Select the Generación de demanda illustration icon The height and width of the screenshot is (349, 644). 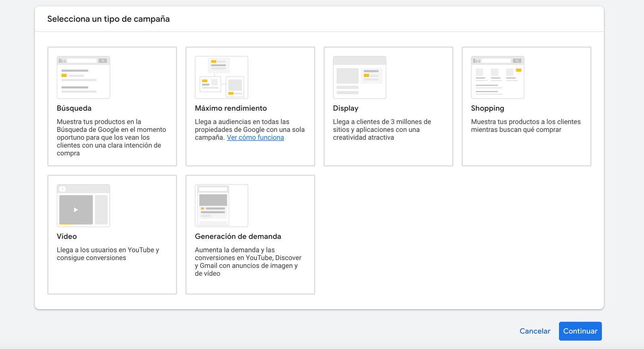(221, 206)
